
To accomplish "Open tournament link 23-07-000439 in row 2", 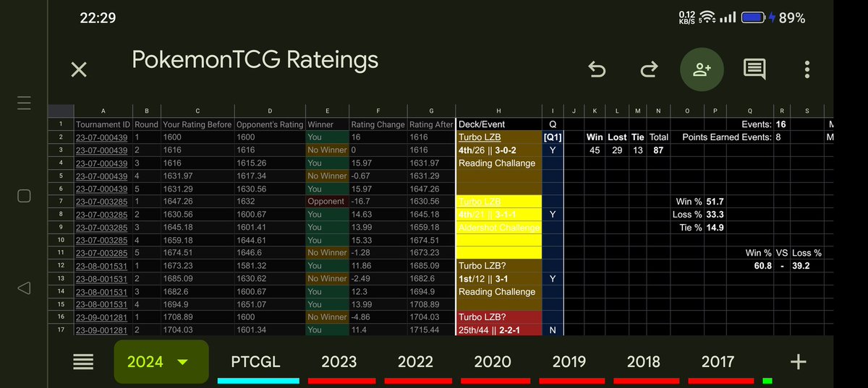I will pyautogui.click(x=102, y=137).
